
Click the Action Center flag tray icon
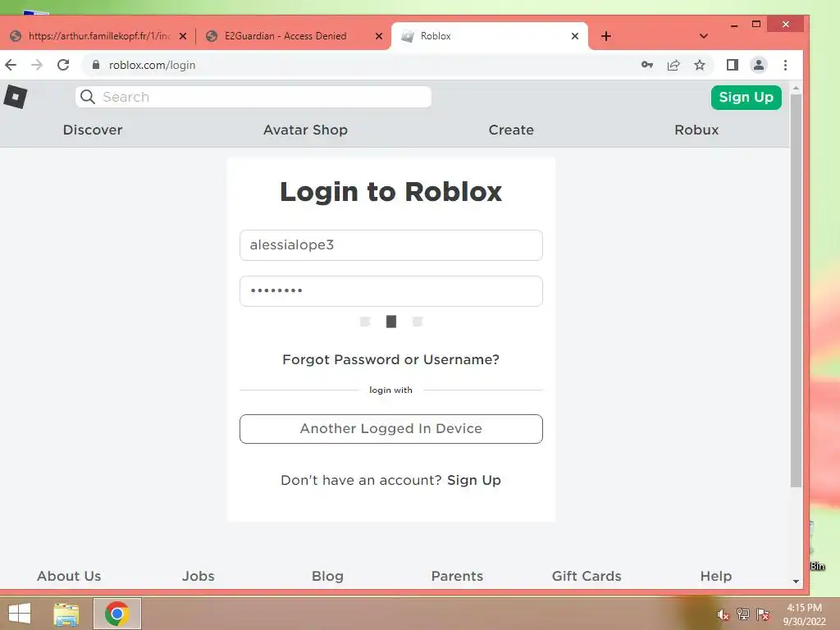(x=763, y=614)
